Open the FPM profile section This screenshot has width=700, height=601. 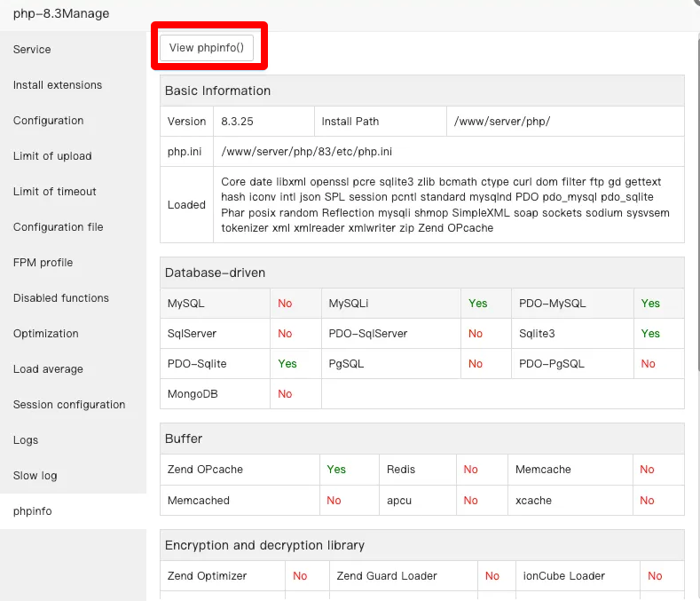pos(74,262)
